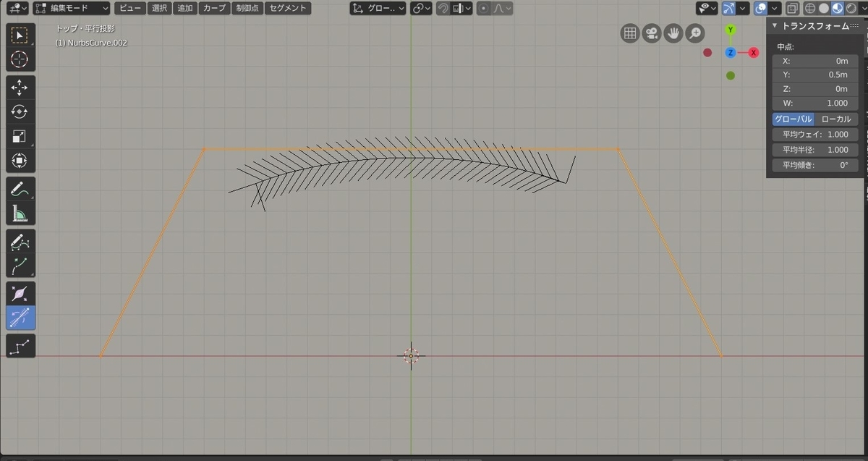This screenshot has height=461, width=868.
Task: Open selectability and visibility dropdown
Action: click(707, 9)
